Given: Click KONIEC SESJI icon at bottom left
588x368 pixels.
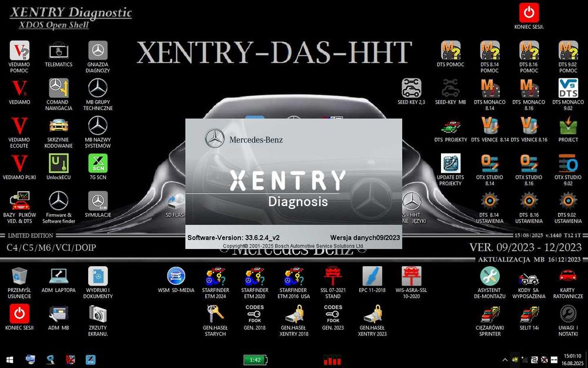Looking at the screenshot, I should (19, 314).
